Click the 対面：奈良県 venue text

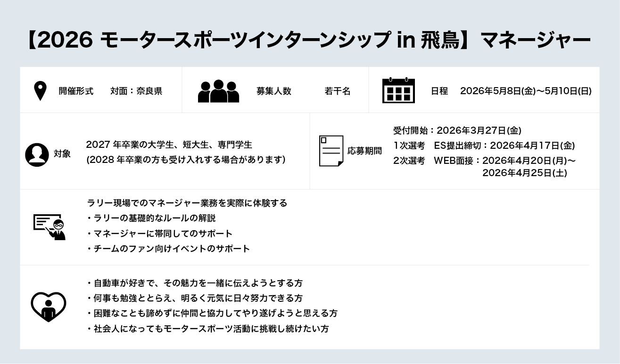coord(136,91)
